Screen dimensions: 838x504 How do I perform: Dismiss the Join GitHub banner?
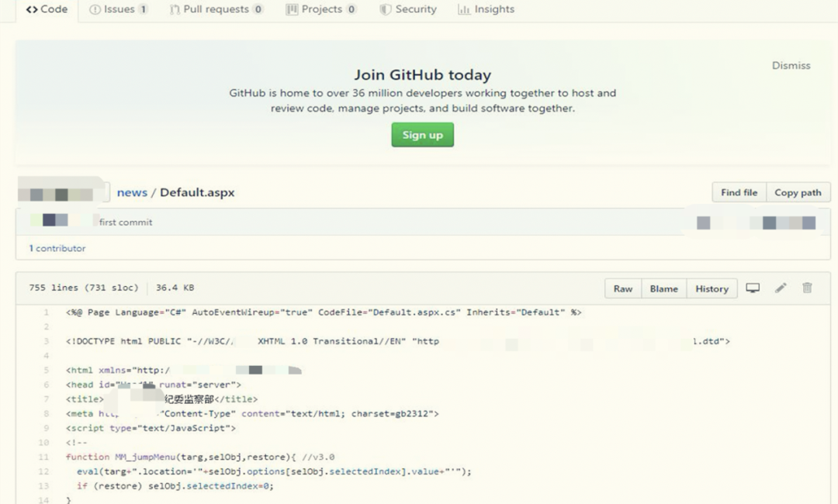791,66
